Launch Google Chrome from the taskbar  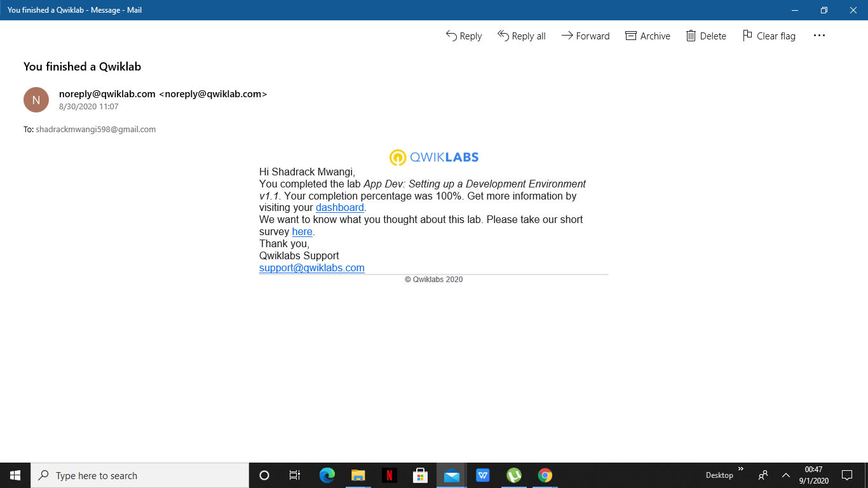(x=545, y=475)
